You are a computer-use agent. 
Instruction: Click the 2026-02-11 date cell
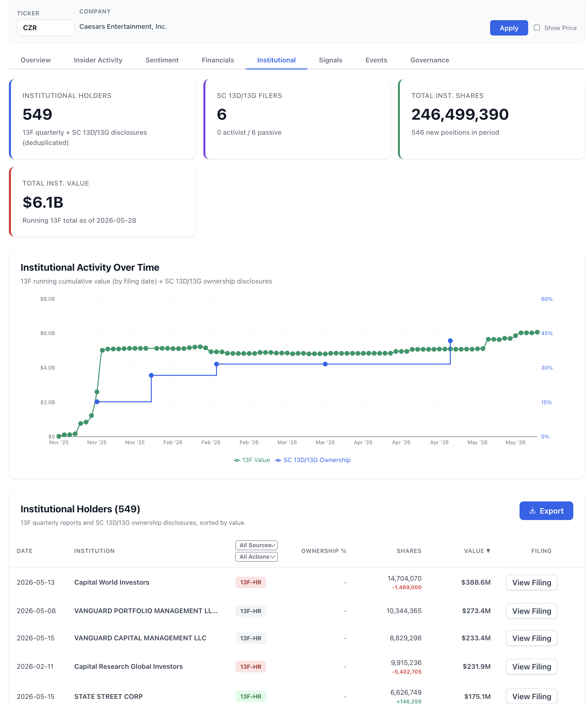[35, 667]
